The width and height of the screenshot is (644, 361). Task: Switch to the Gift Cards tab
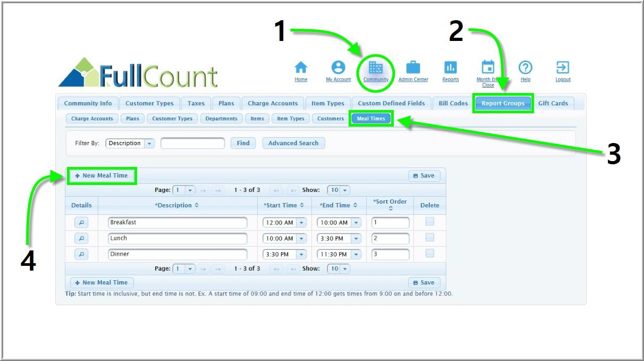[x=553, y=103]
